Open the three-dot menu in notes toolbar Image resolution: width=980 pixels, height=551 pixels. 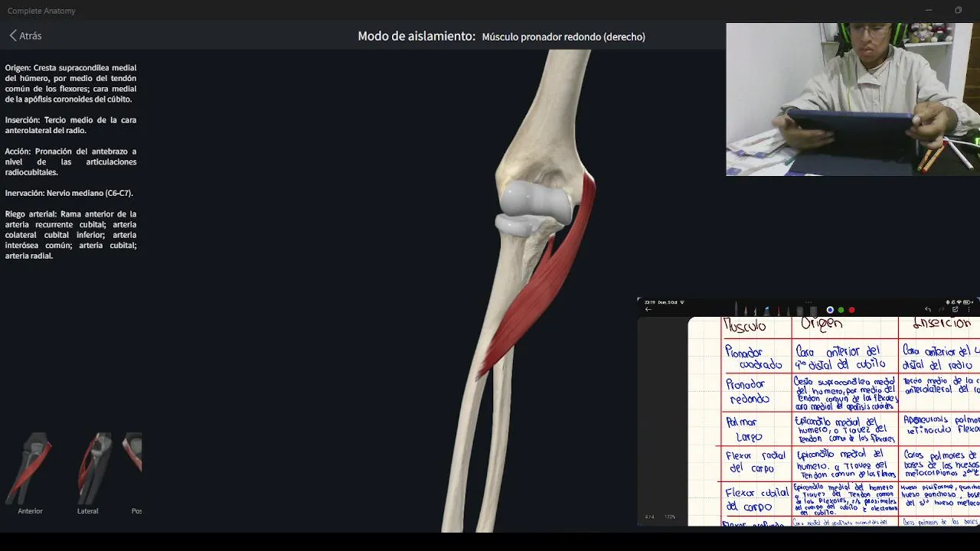[x=969, y=309]
